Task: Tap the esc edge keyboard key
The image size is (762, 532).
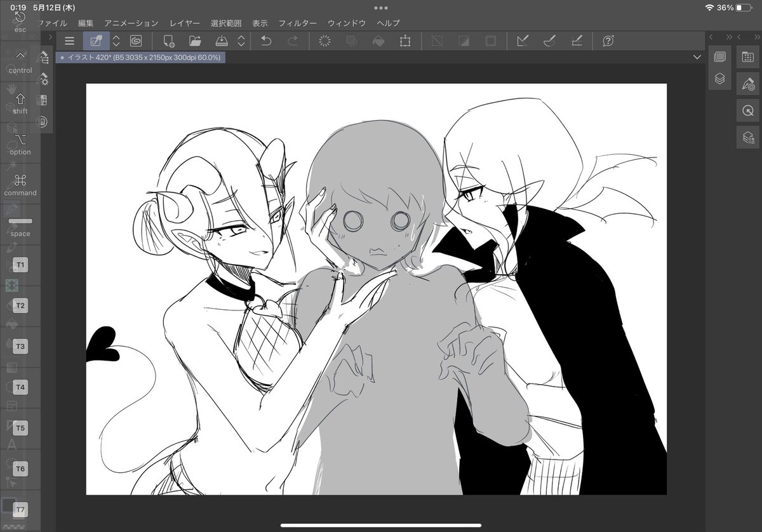Action: tap(20, 21)
